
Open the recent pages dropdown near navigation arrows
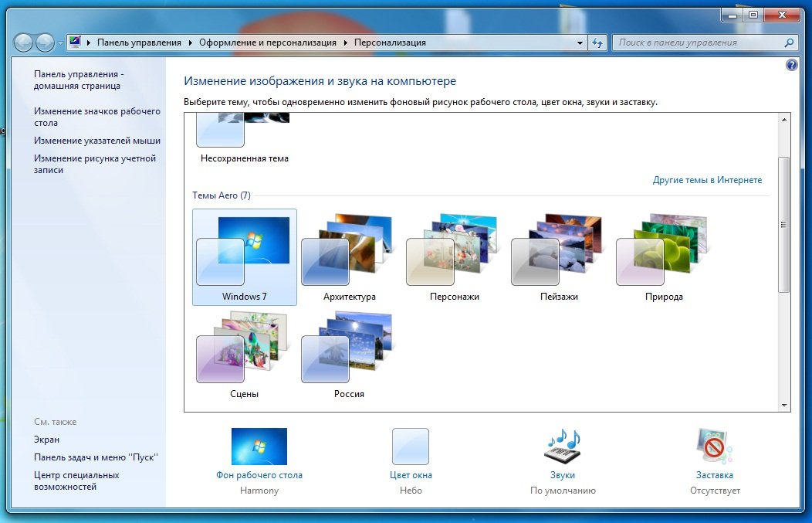click(x=61, y=43)
